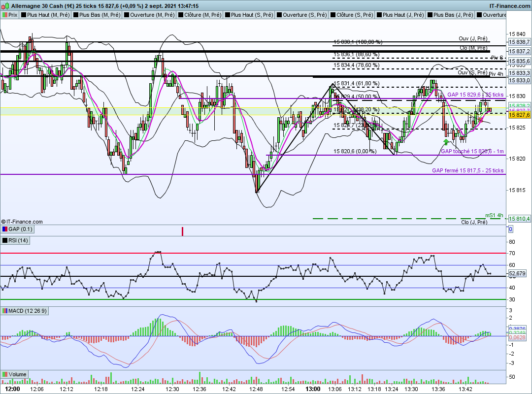Image resolution: width=532 pixels, height=394 pixels.
Task: Click the 'Ouv (J, Pré)' line label
Action: pyautogui.click(x=473, y=38)
